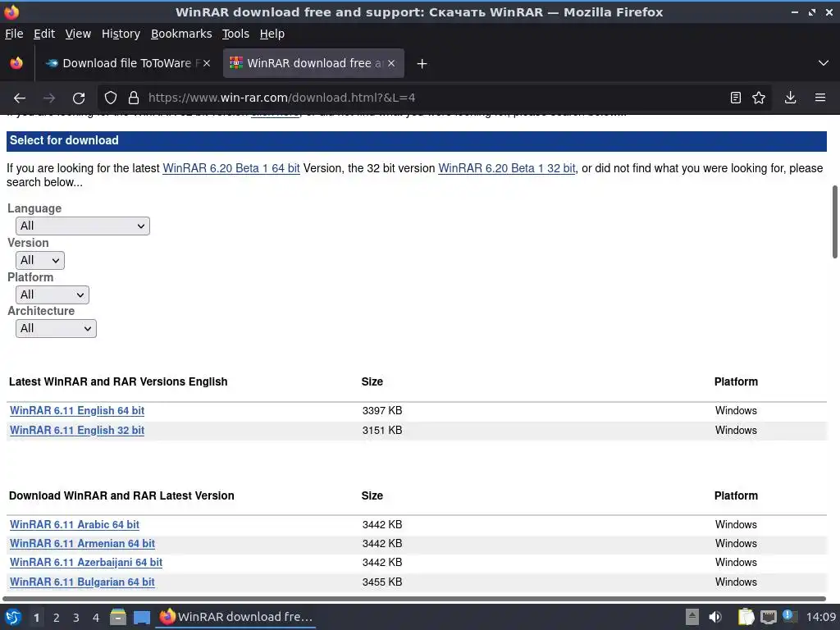
Task: Click the WinRAR 6.20 Beta 1 64 bit link
Action: coord(231,168)
